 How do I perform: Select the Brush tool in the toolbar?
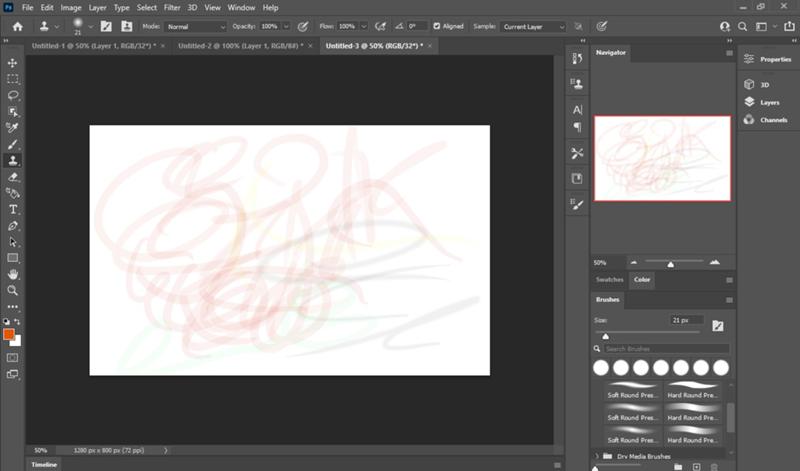[x=13, y=144]
